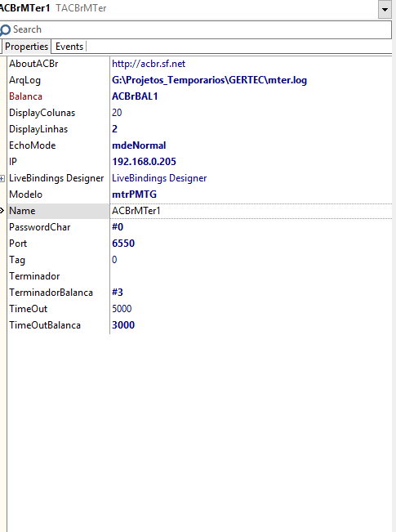Click DisplayLinhas value 2
The height and width of the screenshot is (532, 396).
coord(114,129)
